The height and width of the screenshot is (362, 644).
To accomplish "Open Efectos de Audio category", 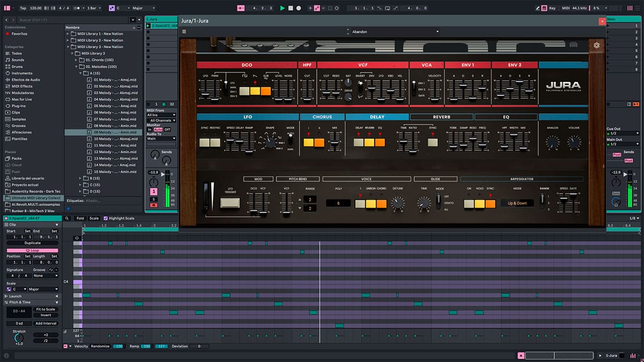I will click(x=26, y=80).
